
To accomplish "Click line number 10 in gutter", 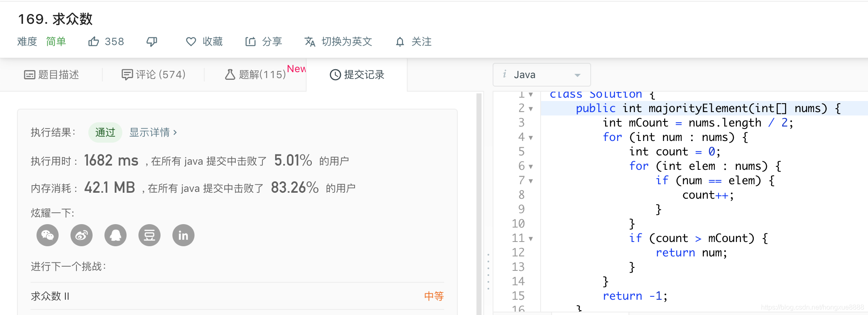I will pyautogui.click(x=518, y=224).
